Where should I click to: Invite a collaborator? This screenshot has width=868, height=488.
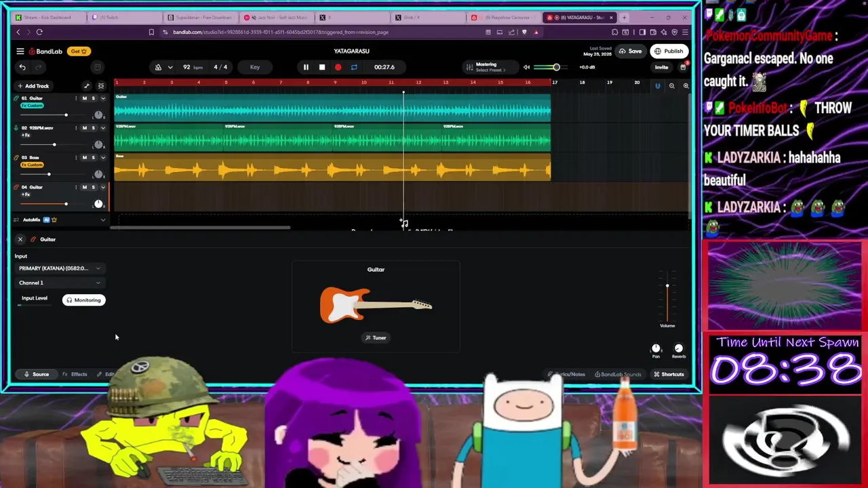pos(661,67)
